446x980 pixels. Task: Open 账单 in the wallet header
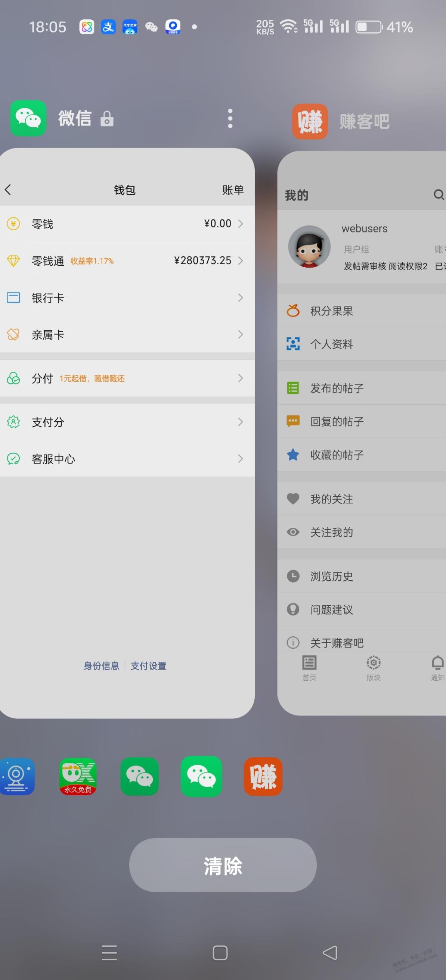[233, 190]
